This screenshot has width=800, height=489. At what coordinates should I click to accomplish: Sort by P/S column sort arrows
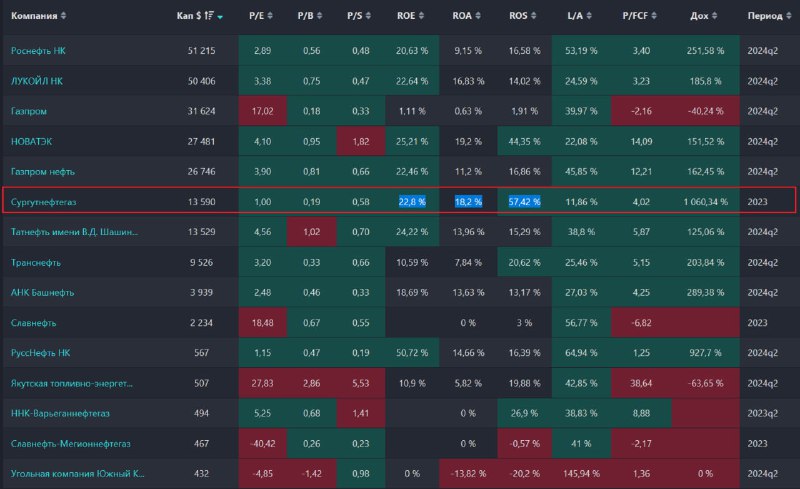pyautogui.click(x=368, y=16)
